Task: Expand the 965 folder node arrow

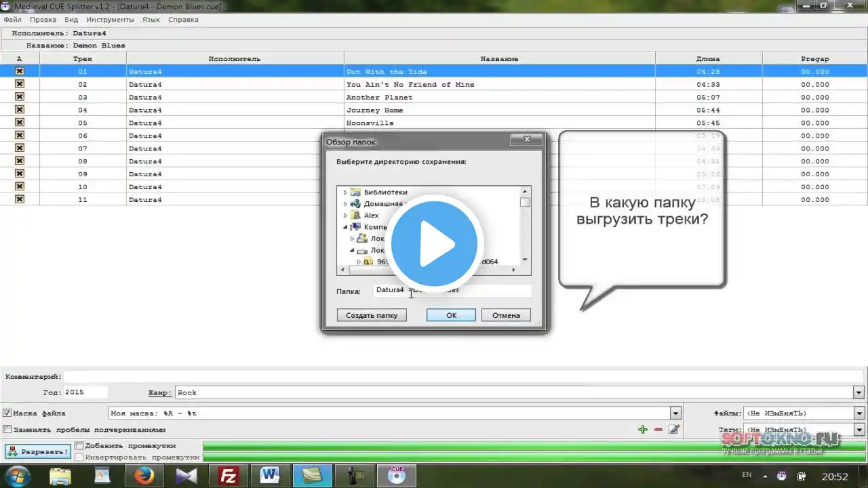Action: click(359, 262)
